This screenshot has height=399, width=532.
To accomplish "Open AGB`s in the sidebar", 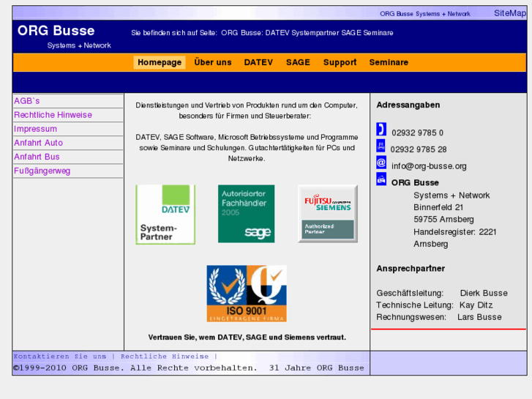I will [27, 101].
